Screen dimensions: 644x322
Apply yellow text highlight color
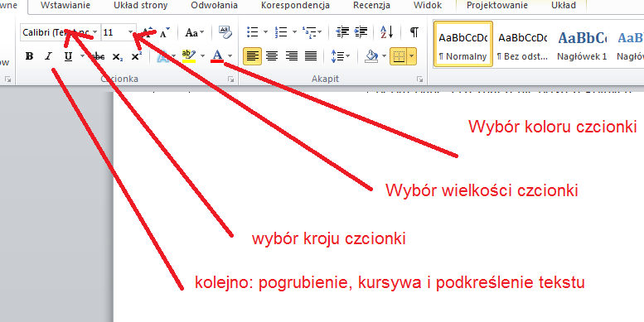pyautogui.click(x=189, y=56)
